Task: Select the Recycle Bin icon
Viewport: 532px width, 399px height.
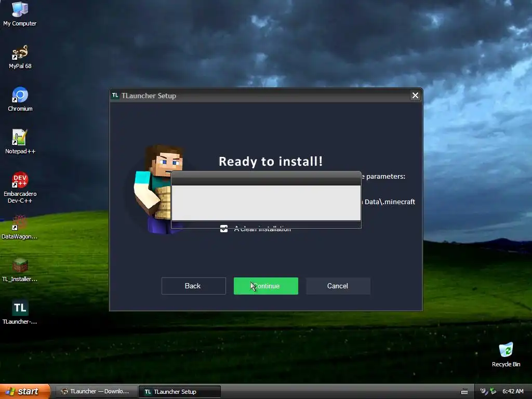Action: tap(506, 355)
